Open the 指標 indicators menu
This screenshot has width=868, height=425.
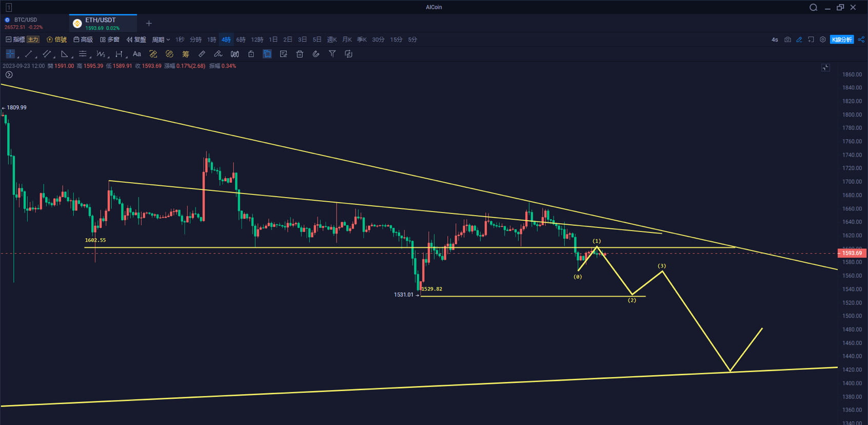pos(15,40)
